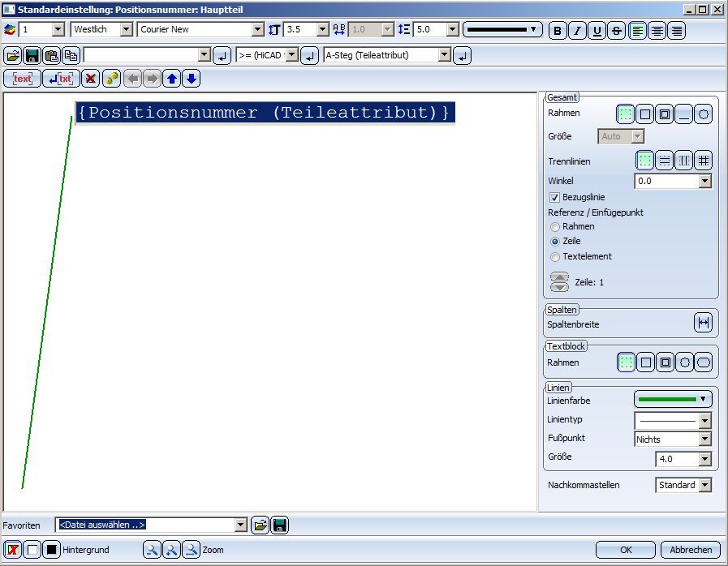Viewport: 728px width, 566px height.
Task: Expand the A-Steg (Teileattribut) attribute dropdown
Action: (443, 56)
